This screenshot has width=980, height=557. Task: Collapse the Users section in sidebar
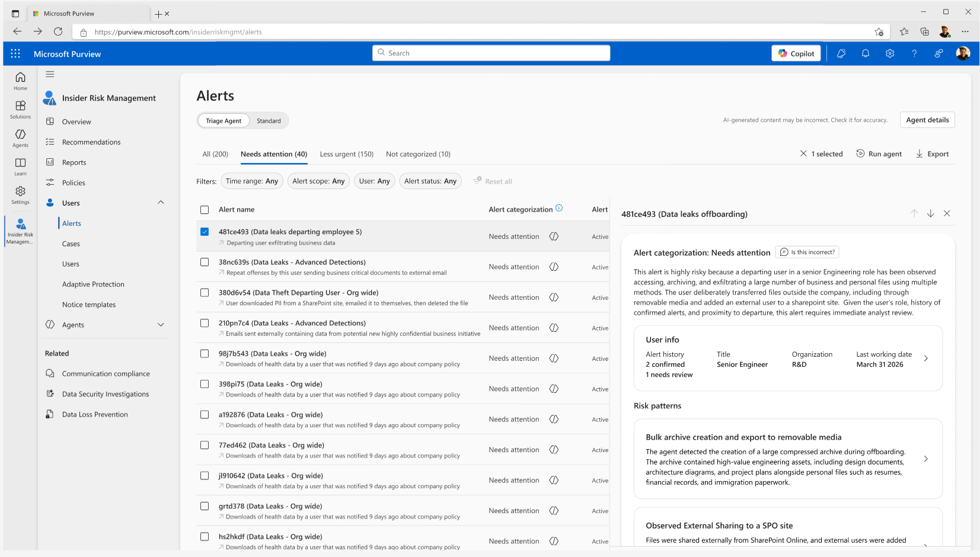pyautogui.click(x=161, y=203)
